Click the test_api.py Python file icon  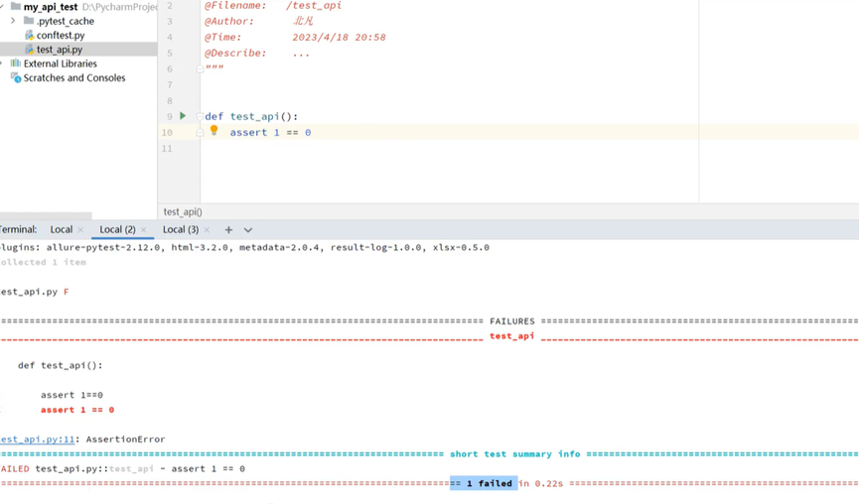coord(30,50)
